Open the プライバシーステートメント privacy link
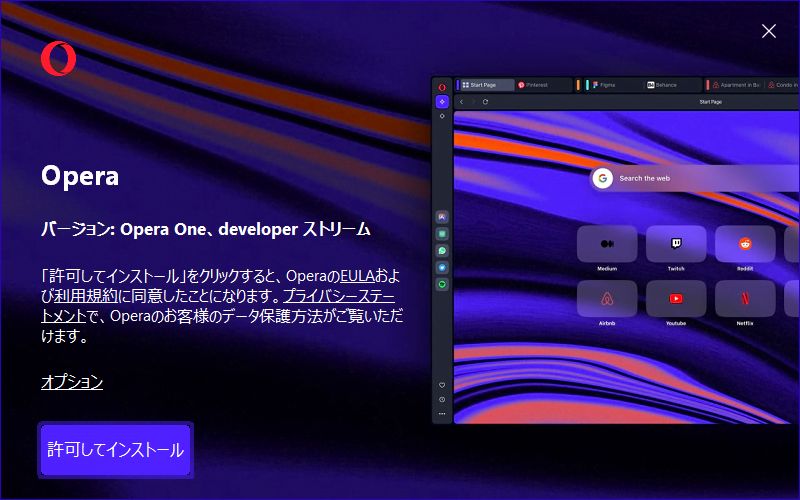 click(x=338, y=295)
